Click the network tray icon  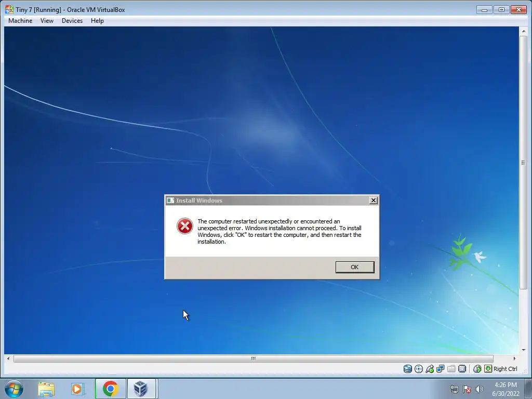(x=454, y=389)
